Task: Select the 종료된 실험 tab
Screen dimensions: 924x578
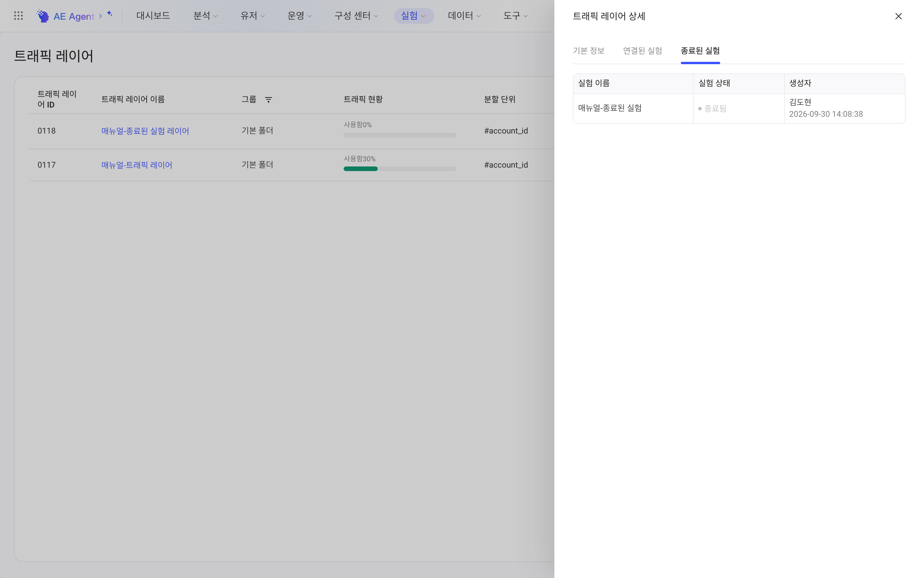Action: click(700, 51)
